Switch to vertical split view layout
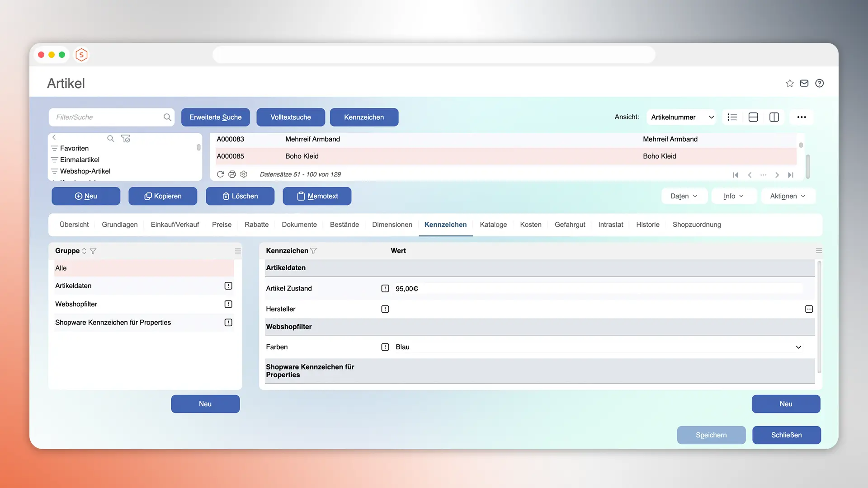Screen dimensions: 868x488 (774, 117)
